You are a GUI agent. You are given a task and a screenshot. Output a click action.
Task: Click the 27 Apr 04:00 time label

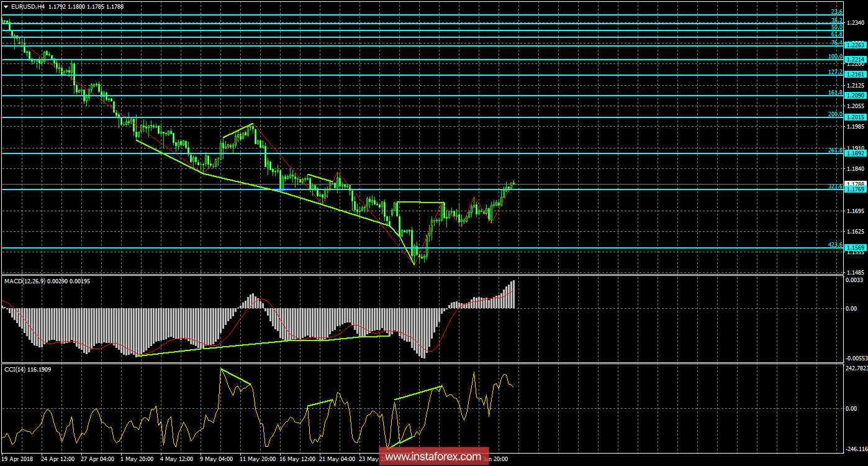(99, 459)
